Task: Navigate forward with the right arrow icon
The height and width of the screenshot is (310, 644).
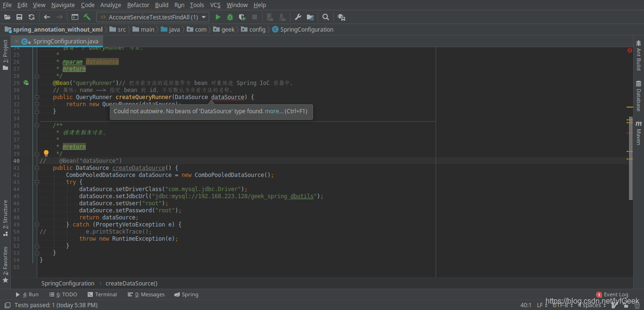Action: pyautogui.click(x=59, y=17)
